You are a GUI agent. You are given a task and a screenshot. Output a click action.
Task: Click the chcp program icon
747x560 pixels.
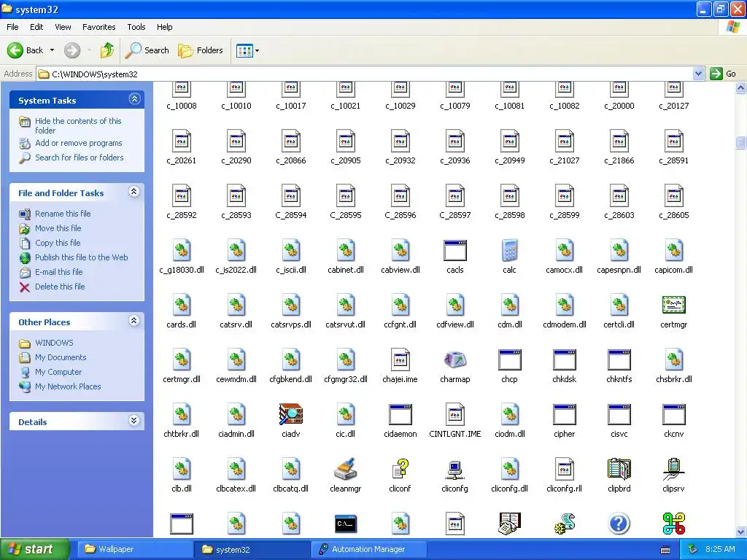pos(509,360)
